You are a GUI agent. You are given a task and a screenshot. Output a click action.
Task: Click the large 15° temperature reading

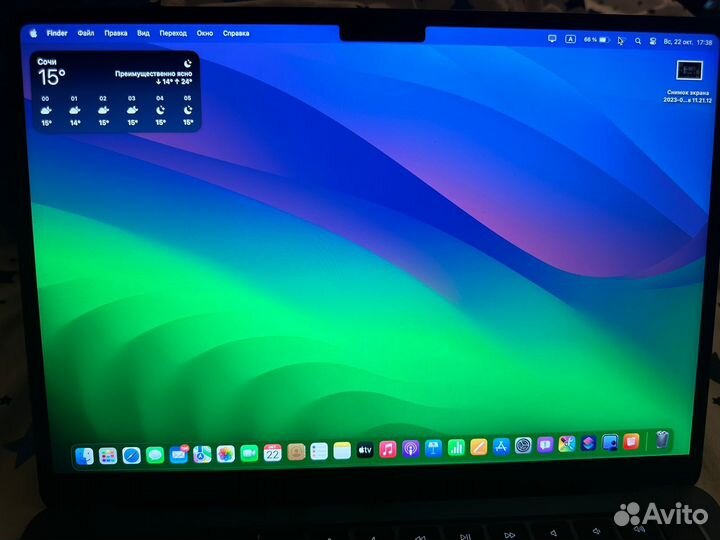tap(51, 77)
